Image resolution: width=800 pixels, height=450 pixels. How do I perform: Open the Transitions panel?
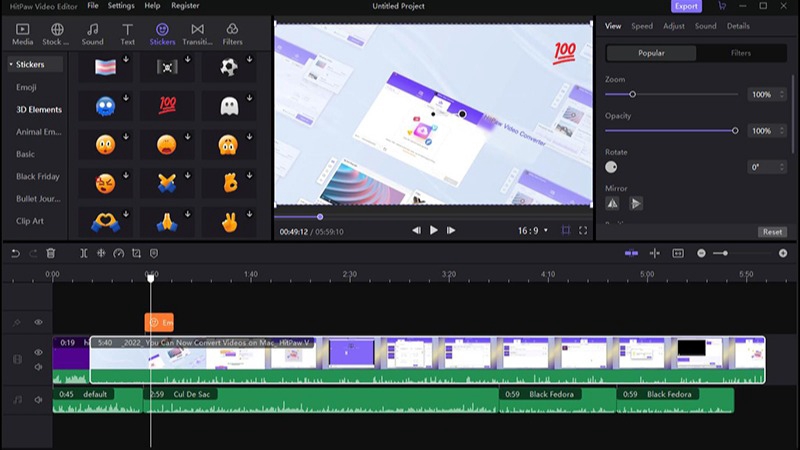[x=197, y=34]
